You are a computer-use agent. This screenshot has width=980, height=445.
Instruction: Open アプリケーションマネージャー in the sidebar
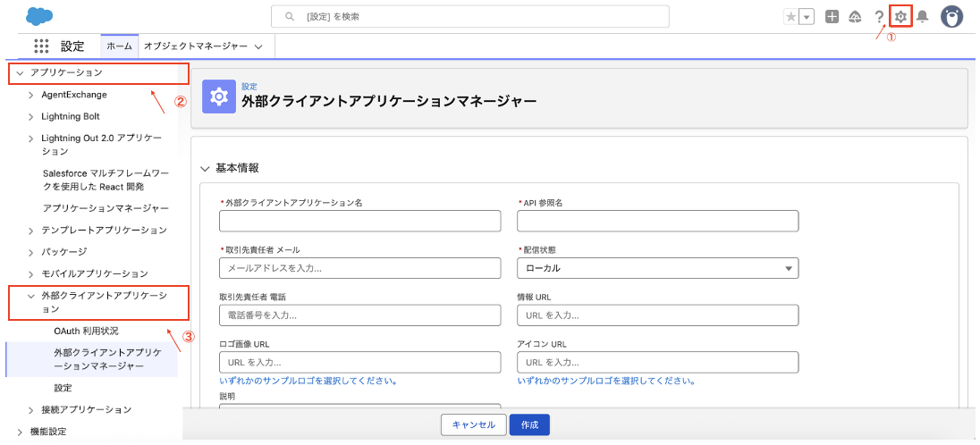[x=106, y=207]
